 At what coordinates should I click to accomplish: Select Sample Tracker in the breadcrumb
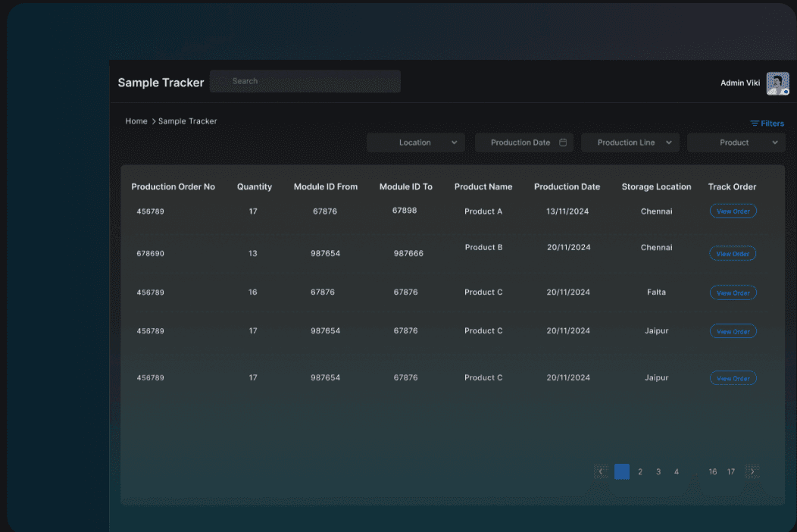(187, 121)
